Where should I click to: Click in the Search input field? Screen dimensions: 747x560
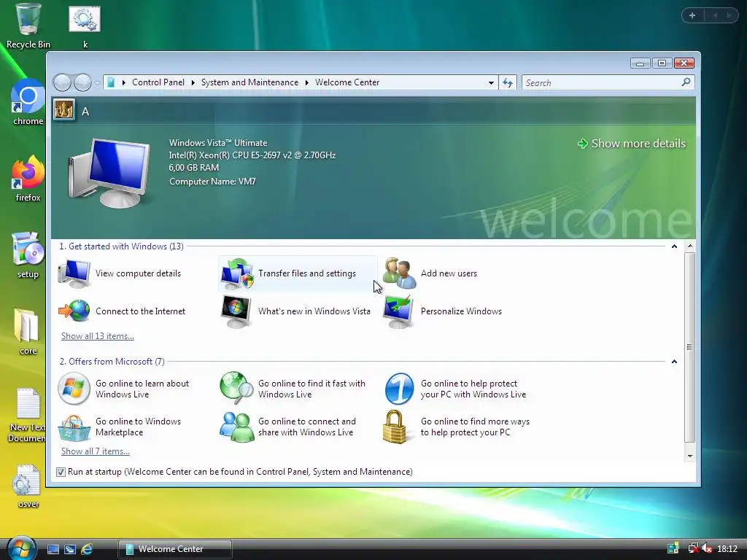click(602, 83)
